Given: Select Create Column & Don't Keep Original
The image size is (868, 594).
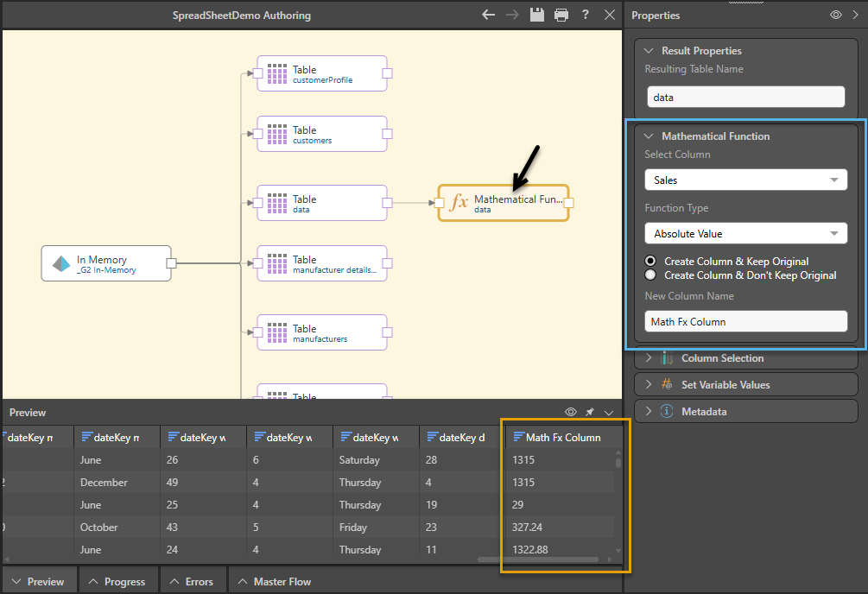Looking at the screenshot, I should (x=650, y=275).
